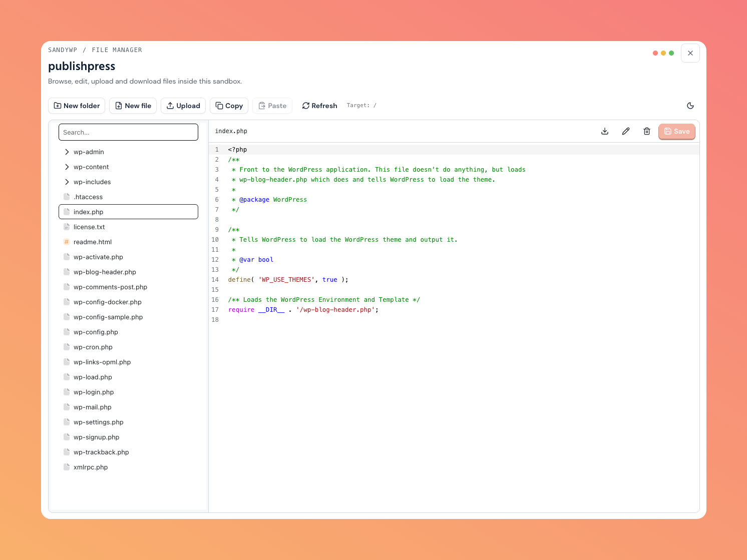Open xmlrpc.php file
The width and height of the screenshot is (747, 560).
click(128, 467)
